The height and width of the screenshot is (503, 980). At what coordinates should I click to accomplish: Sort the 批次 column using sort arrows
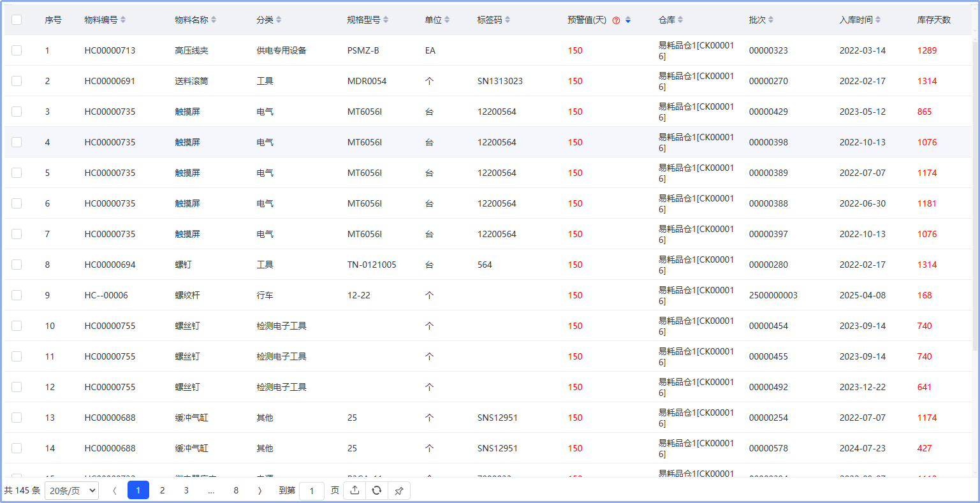click(x=772, y=20)
